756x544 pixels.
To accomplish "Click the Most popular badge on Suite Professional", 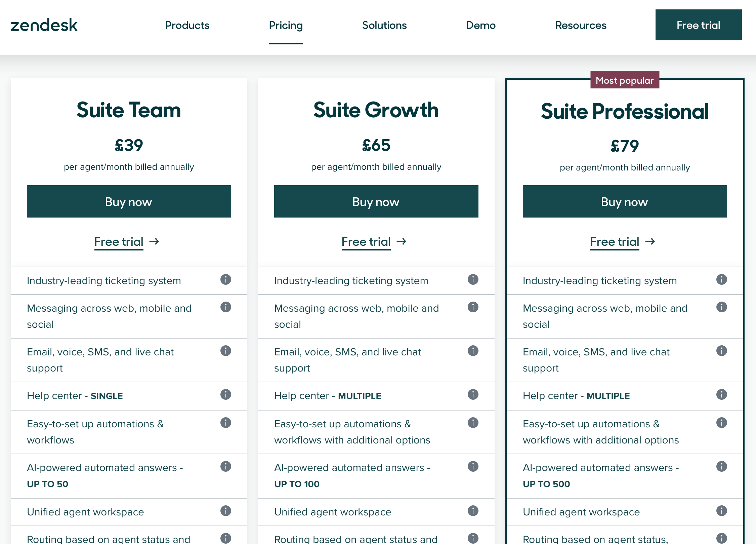I will tap(625, 80).
